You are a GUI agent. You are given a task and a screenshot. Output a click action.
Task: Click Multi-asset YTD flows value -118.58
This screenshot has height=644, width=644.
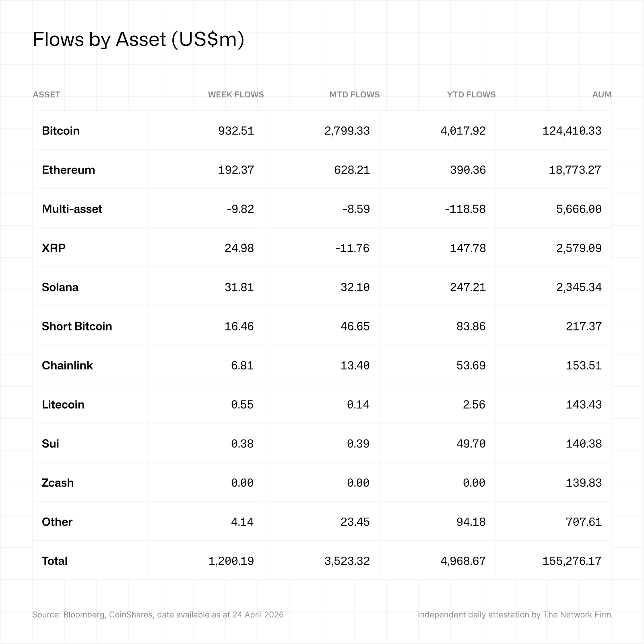pyautogui.click(x=465, y=209)
